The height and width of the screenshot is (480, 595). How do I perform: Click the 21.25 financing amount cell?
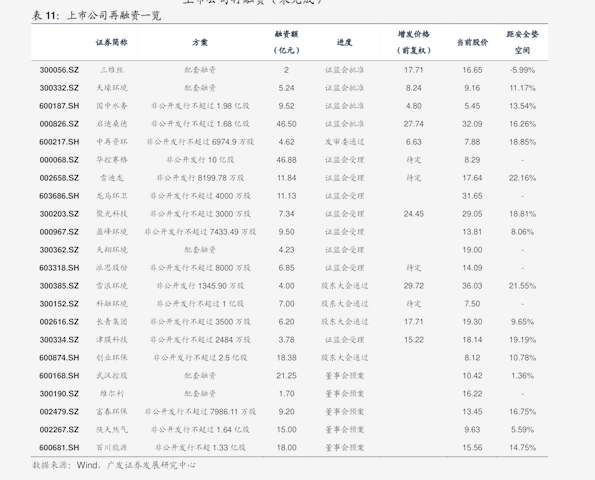[286, 376]
